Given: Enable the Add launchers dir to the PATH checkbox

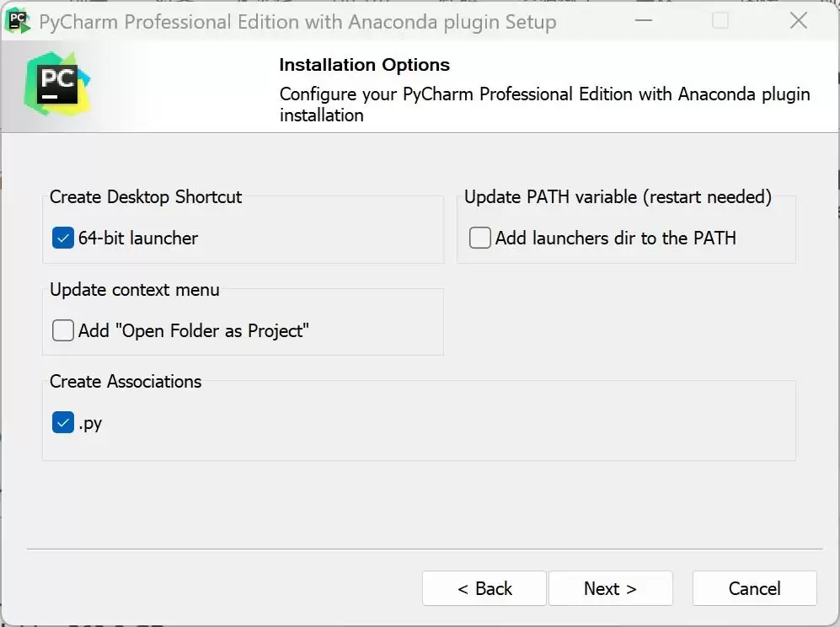Looking at the screenshot, I should (x=479, y=238).
